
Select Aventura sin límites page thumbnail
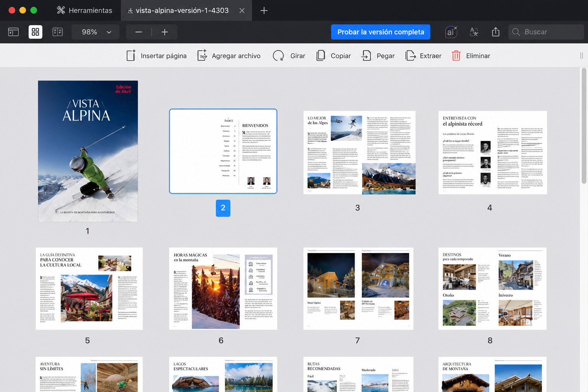(89, 374)
